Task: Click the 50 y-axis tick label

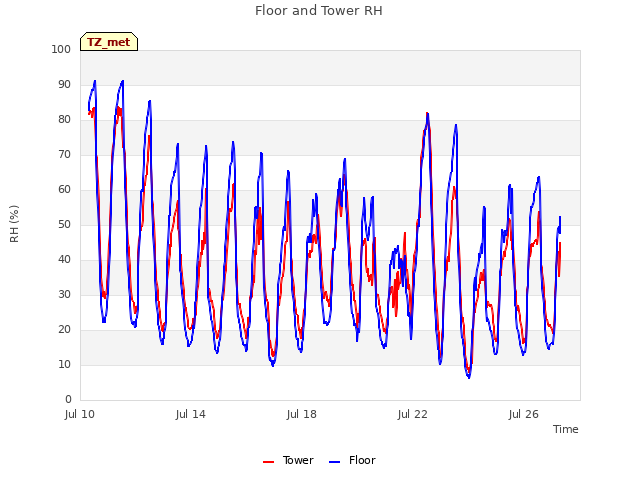Action: 64,224
